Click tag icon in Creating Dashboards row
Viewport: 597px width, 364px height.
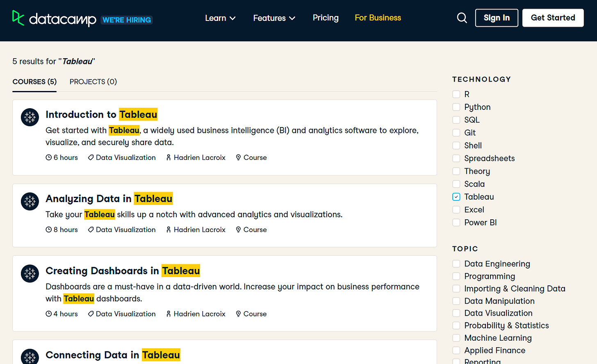tap(91, 314)
